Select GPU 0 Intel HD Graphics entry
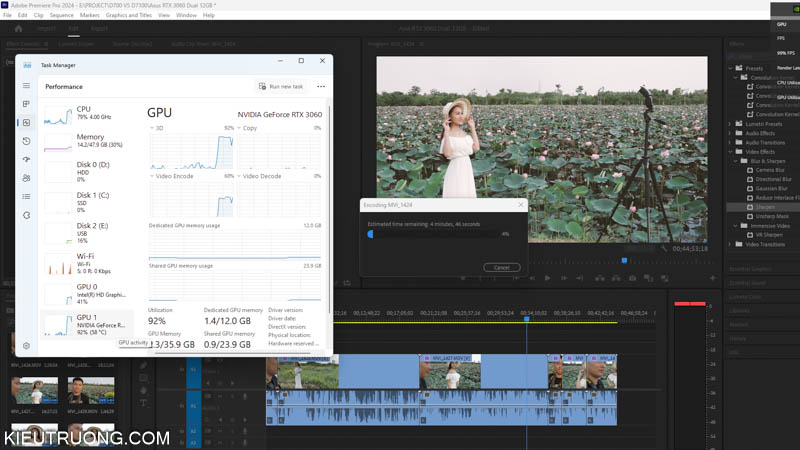Screen dimensions: 800x450 pos(87,294)
